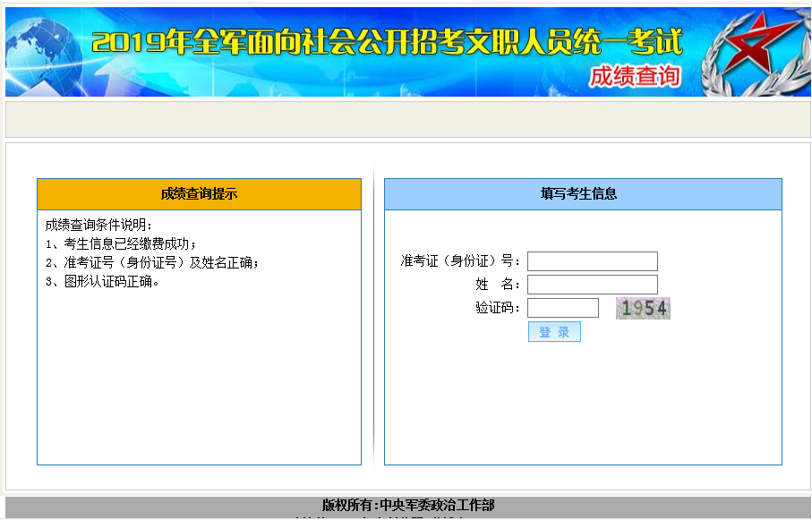Click the 准考证(身份证)号 input field
The height and width of the screenshot is (520, 812).
592,261
